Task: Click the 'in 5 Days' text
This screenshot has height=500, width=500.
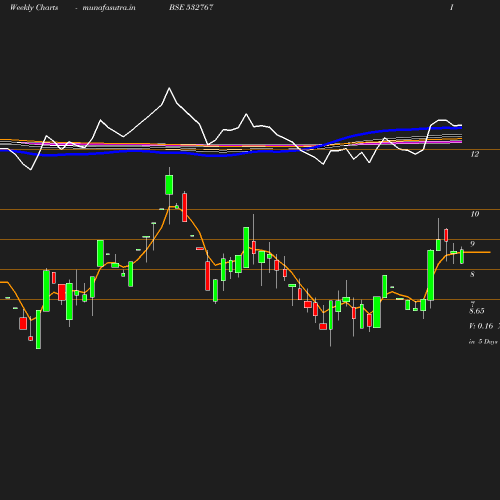Action: 483,342
